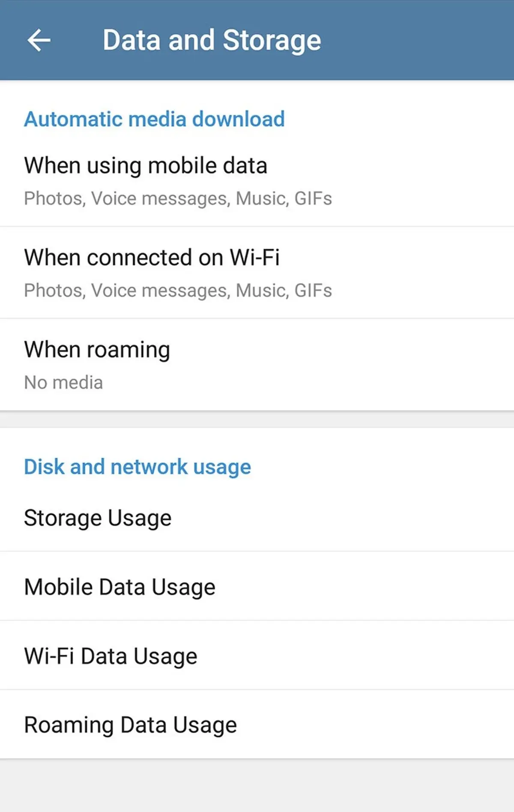The image size is (514, 812).
Task: Click media types listed under mobile data
Action: 178,199
